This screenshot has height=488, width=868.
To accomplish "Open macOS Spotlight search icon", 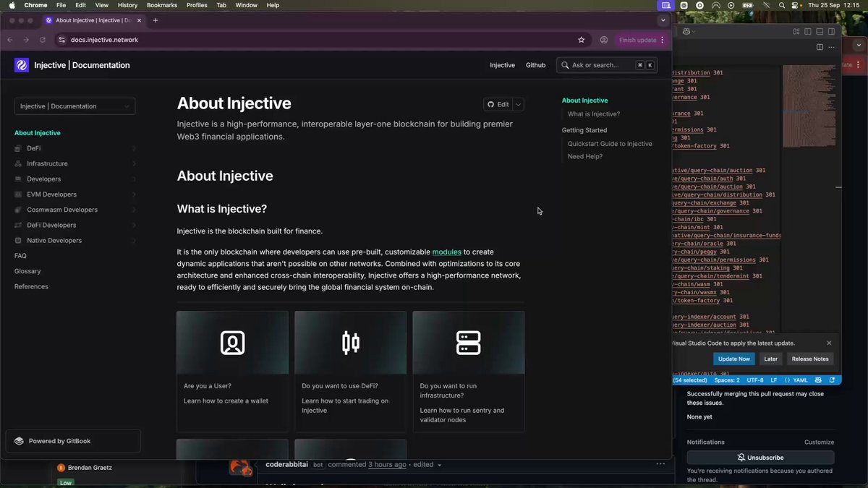I will (782, 5).
